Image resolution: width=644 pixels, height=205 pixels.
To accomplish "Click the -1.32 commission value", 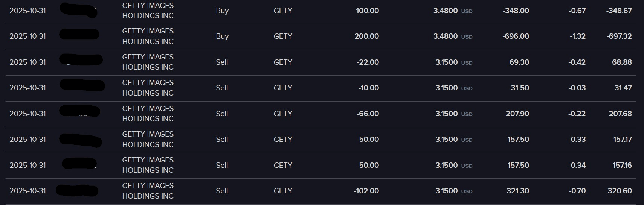I will 577,36.
